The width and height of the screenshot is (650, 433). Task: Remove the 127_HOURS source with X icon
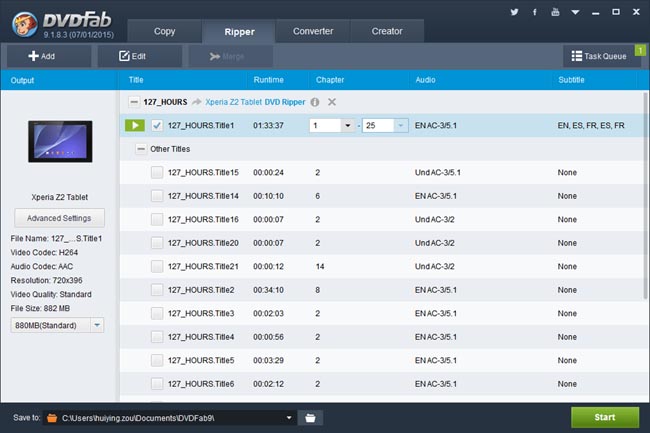[332, 102]
